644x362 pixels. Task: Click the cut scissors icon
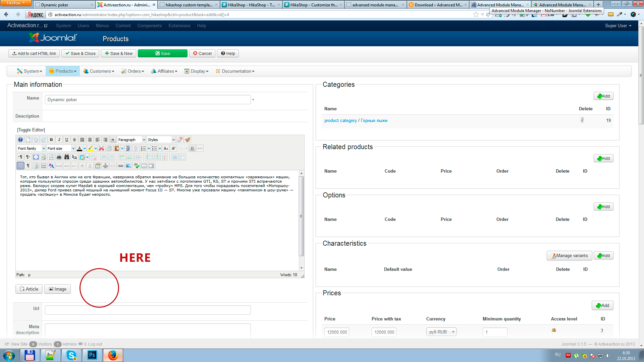(x=101, y=148)
